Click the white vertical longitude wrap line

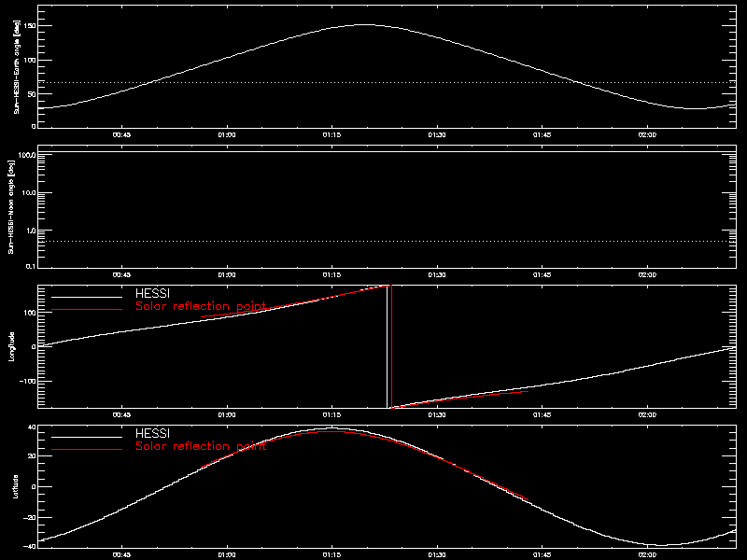[387, 346]
